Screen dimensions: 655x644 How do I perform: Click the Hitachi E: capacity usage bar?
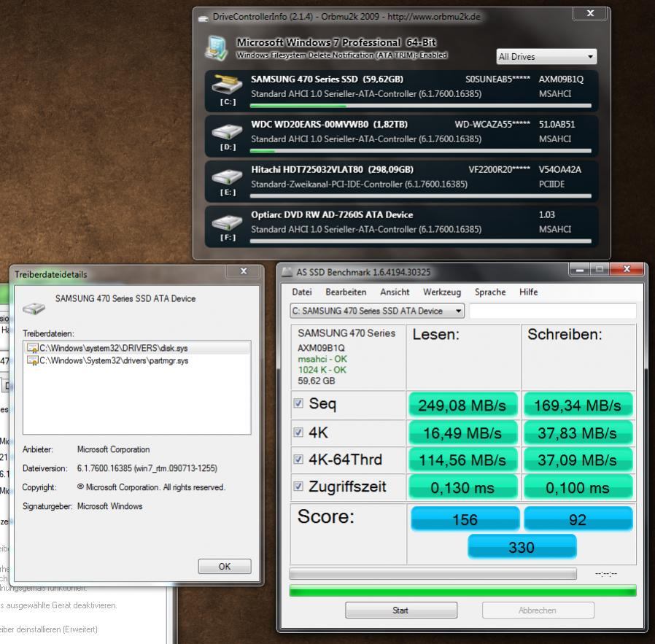tap(421, 196)
